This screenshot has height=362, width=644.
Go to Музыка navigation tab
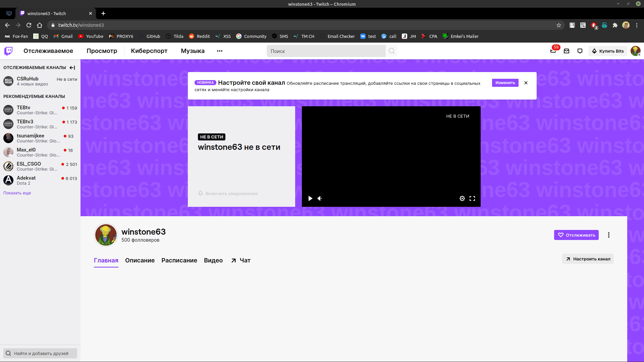click(193, 51)
